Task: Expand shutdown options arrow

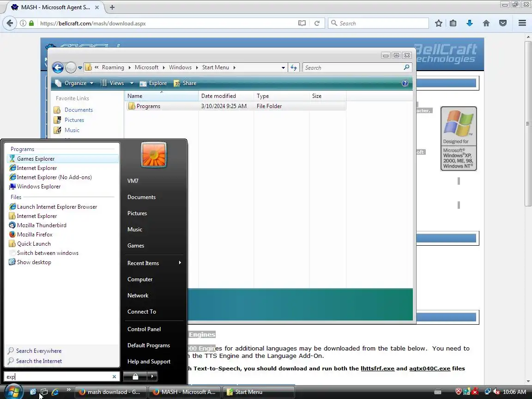Action: (x=152, y=376)
